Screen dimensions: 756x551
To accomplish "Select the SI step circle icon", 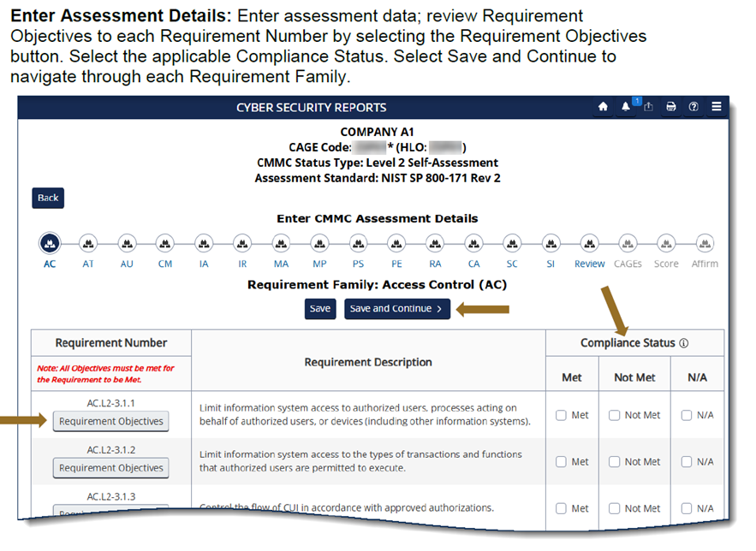I will 551,244.
